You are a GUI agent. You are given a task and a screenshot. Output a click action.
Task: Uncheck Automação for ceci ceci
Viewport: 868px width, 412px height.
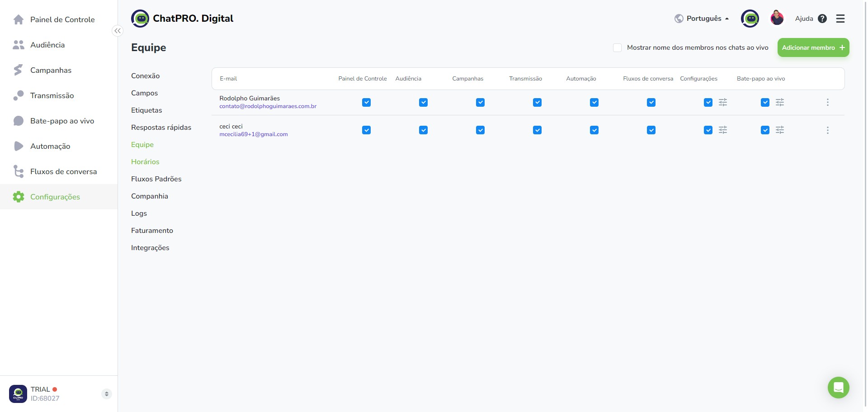[x=594, y=130]
